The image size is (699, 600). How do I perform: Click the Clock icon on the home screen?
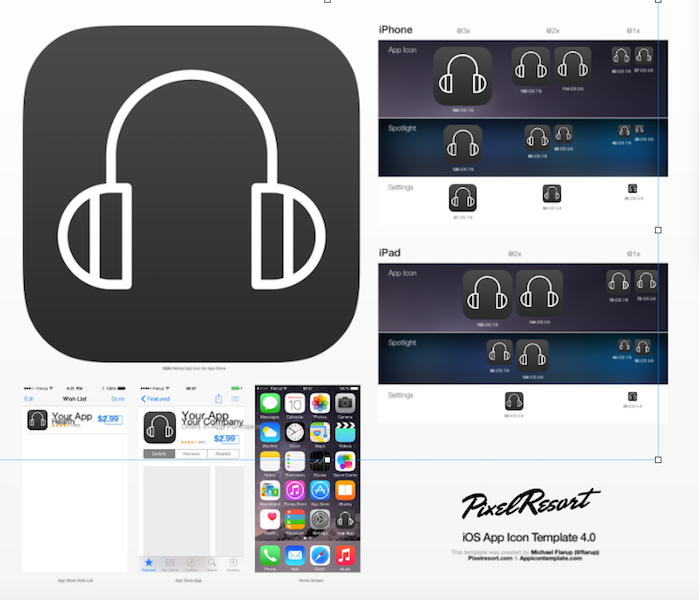pos(295,432)
